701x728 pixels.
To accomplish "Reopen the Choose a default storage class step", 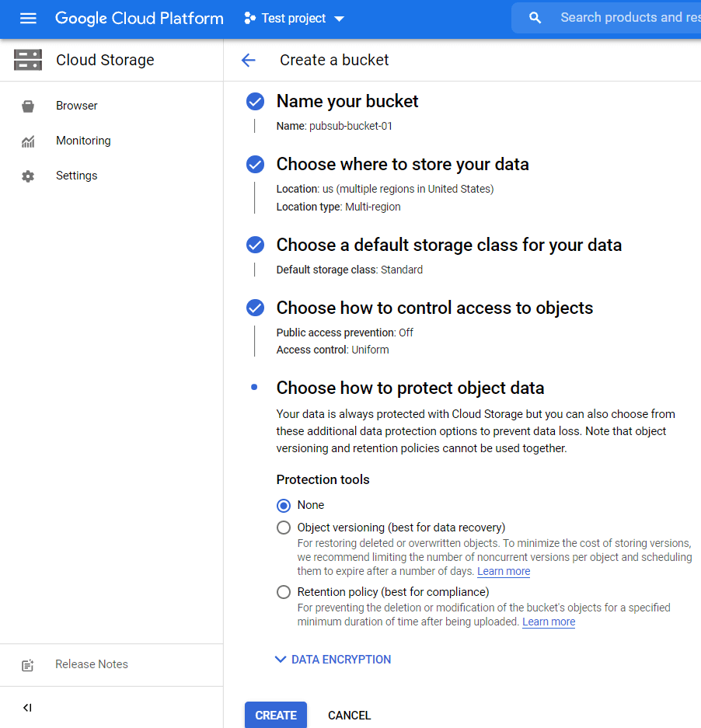I will pos(449,245).
